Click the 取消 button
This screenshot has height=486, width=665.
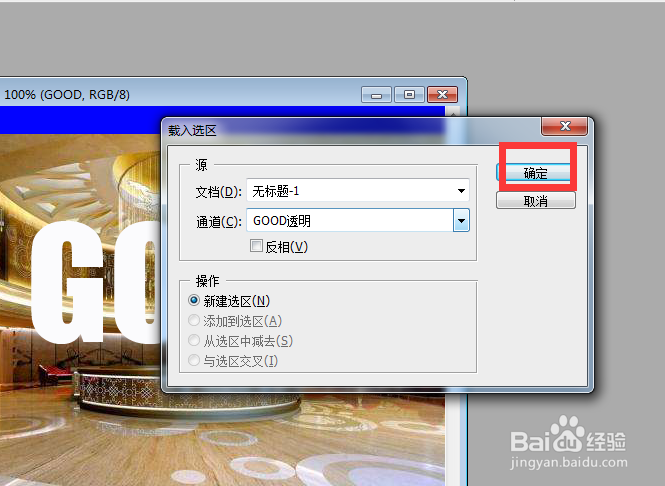pyautogui.click(x=536, y=201)
